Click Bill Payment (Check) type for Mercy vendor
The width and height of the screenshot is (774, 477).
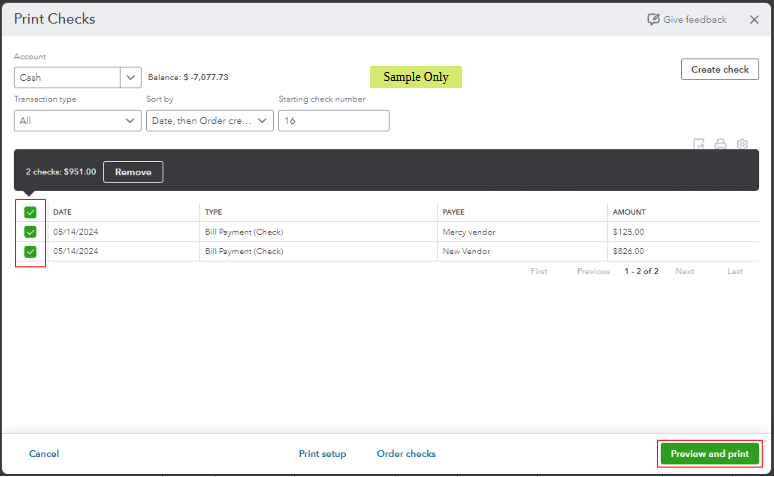pyautogui.click(x=244, y=232)
